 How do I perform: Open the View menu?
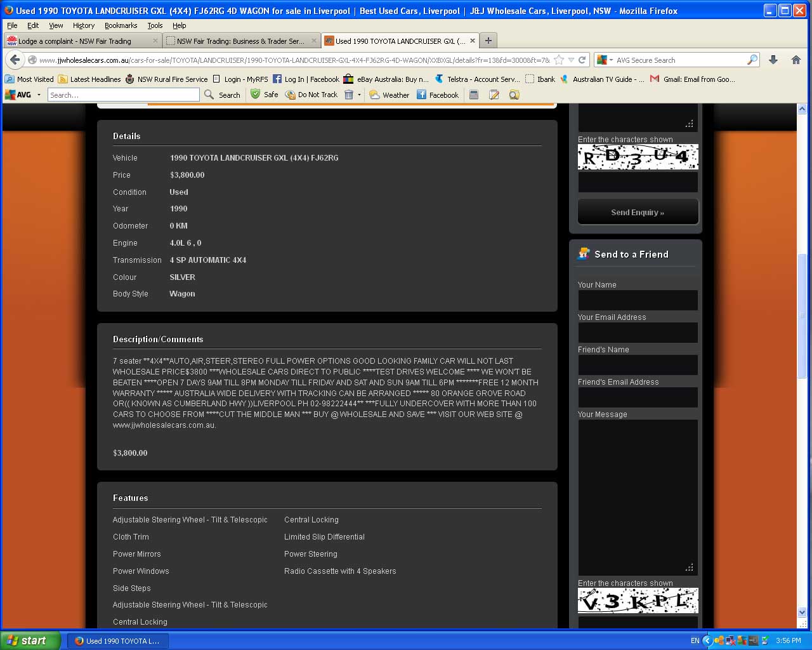[56, 25]
